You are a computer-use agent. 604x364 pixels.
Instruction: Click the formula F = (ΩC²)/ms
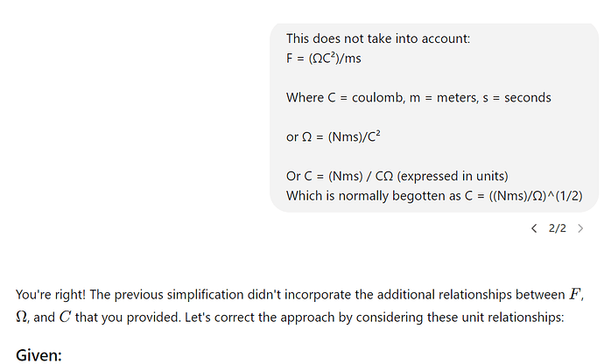coord(324,58)
